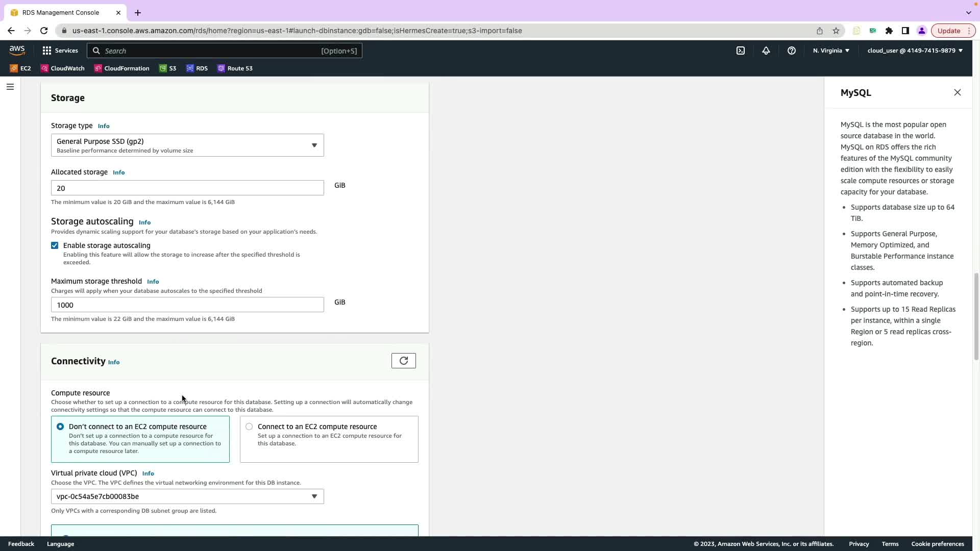Image resolution: width=980 pixels, height=551 pixels.
Task: Click the AWS logo home icon
Action: (17, 50)
